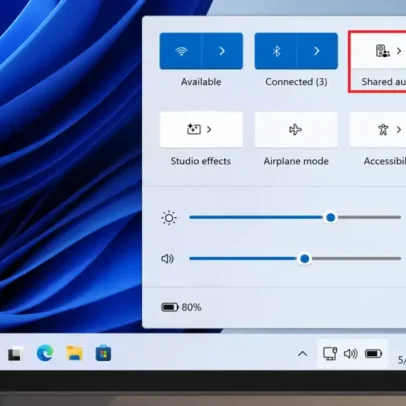
Task: Toggle Airplane mode
Action: [296, 129]
